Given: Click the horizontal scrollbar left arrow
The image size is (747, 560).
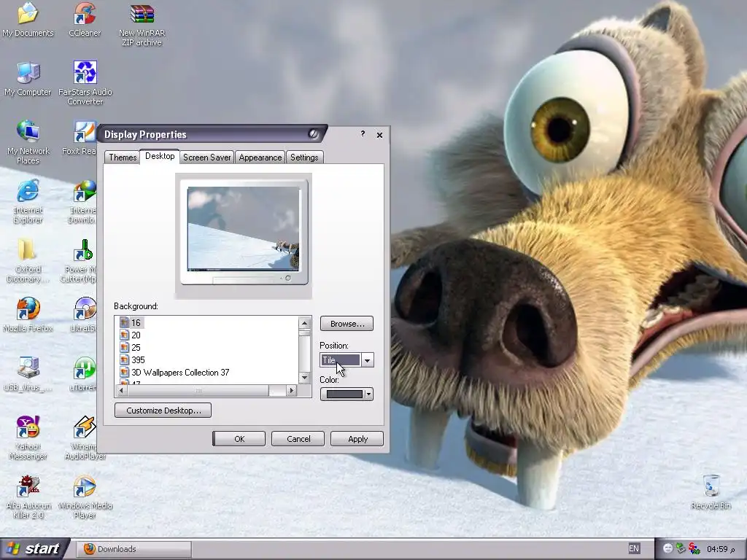Looking at the screenshot, I should click(122, 391).
